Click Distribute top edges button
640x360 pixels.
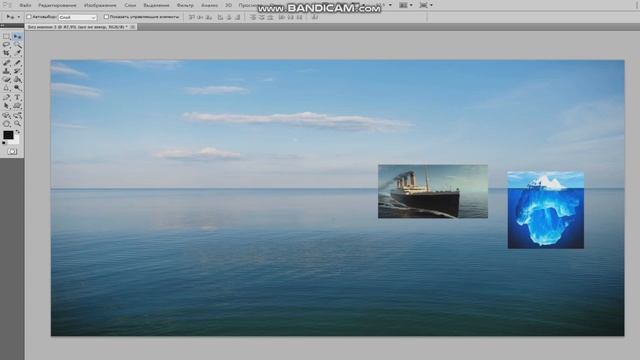(x=253, y=17)
